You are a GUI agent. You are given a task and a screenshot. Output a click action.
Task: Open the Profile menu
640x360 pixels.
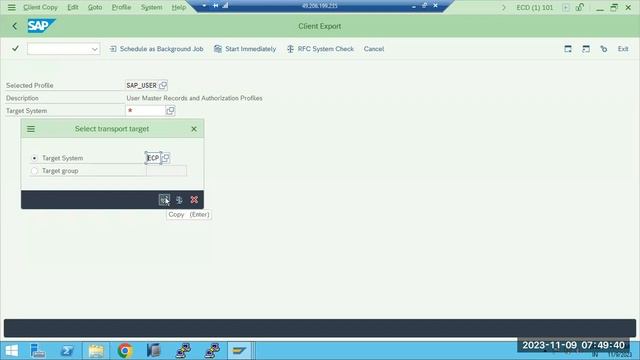(x=121, y=7)
